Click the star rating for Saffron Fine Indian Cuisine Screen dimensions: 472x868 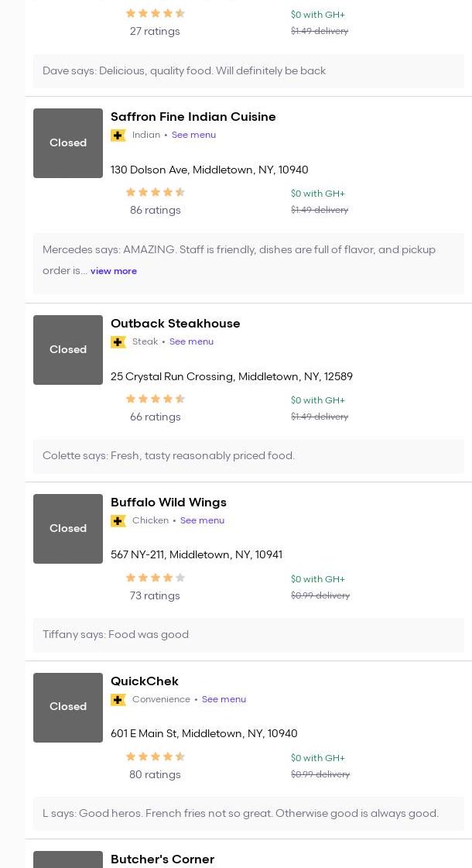pos(156,193)
